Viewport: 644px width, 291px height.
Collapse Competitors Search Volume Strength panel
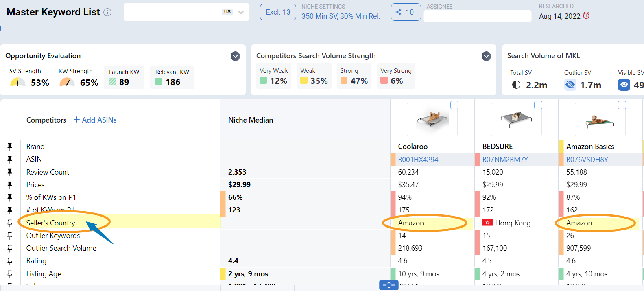[486, 56]
